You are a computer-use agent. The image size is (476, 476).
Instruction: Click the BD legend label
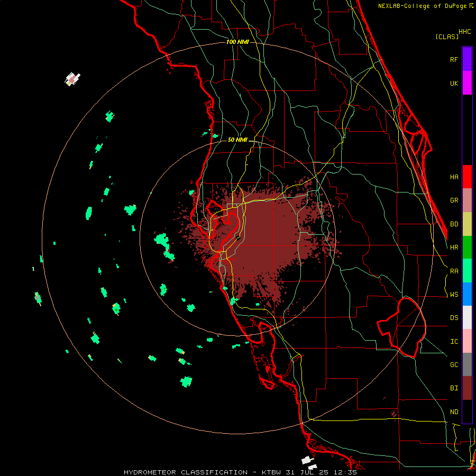(x=454, y=224)
